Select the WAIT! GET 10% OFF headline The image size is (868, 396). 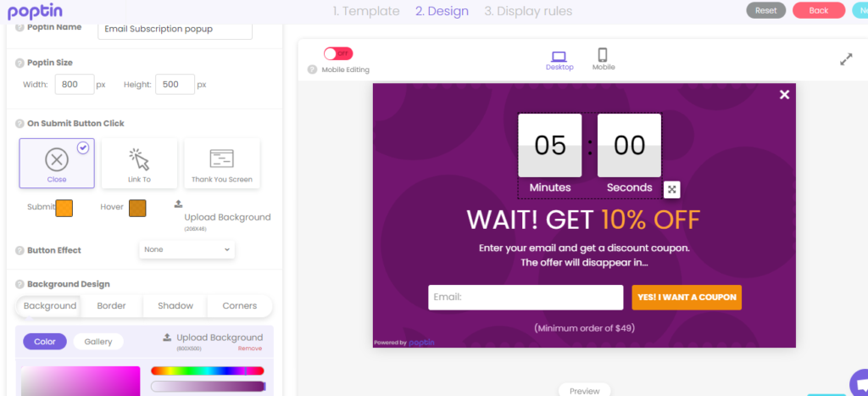(x=583, y=220)
